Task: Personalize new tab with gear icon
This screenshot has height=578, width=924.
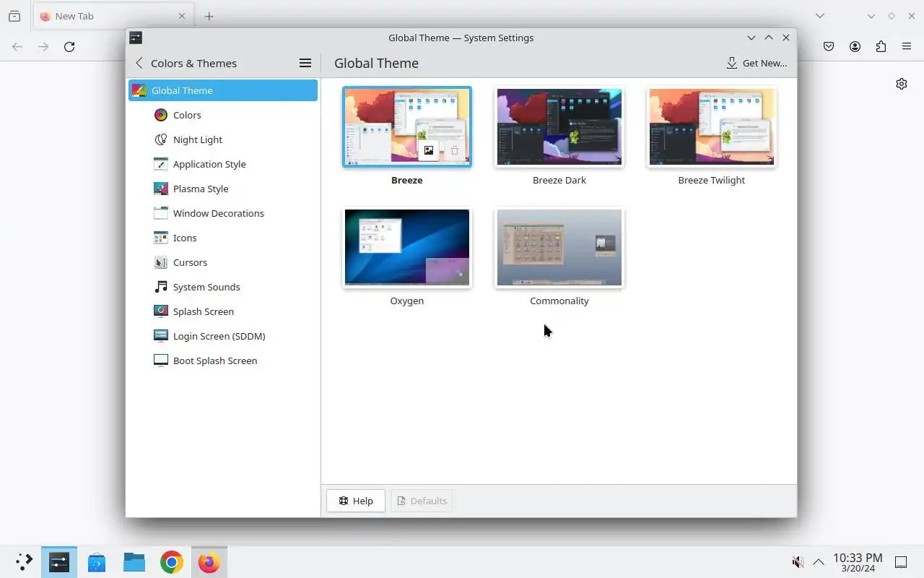Action: (902, 84)
